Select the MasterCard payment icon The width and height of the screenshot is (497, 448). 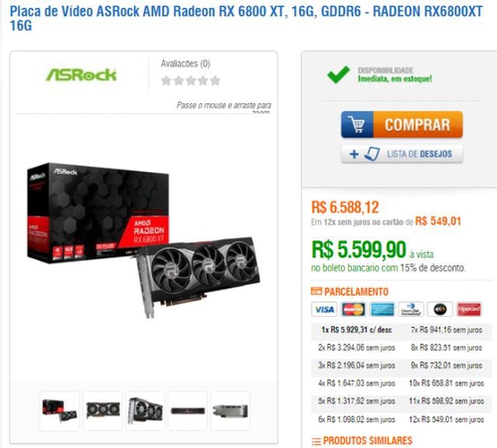(x=353, y=310)
